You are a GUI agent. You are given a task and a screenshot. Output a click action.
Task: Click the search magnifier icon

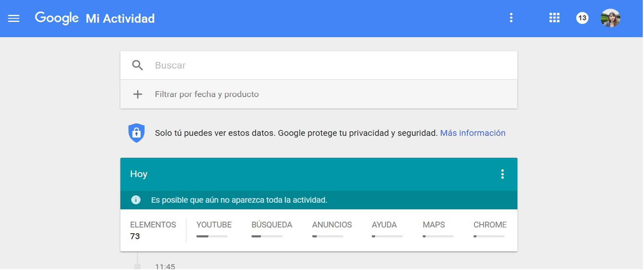coord(137,65)
